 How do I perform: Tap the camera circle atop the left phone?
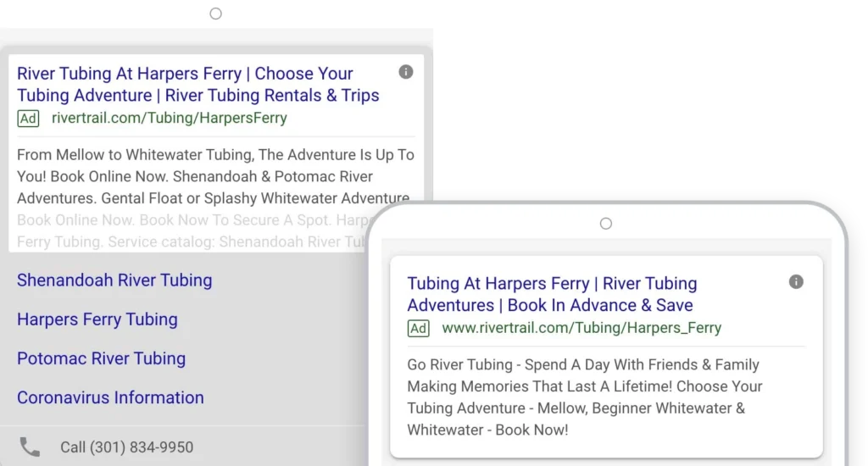[x=216, y=14]
